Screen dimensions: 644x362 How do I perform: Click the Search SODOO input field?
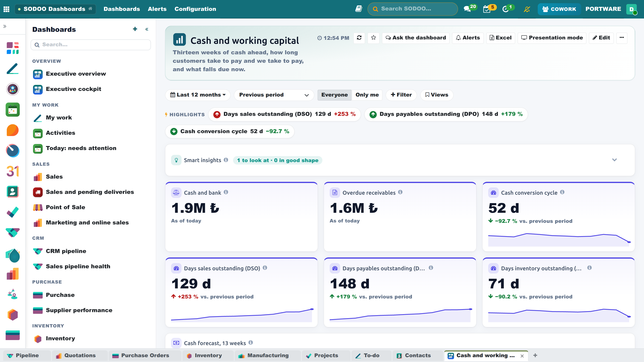413,9
